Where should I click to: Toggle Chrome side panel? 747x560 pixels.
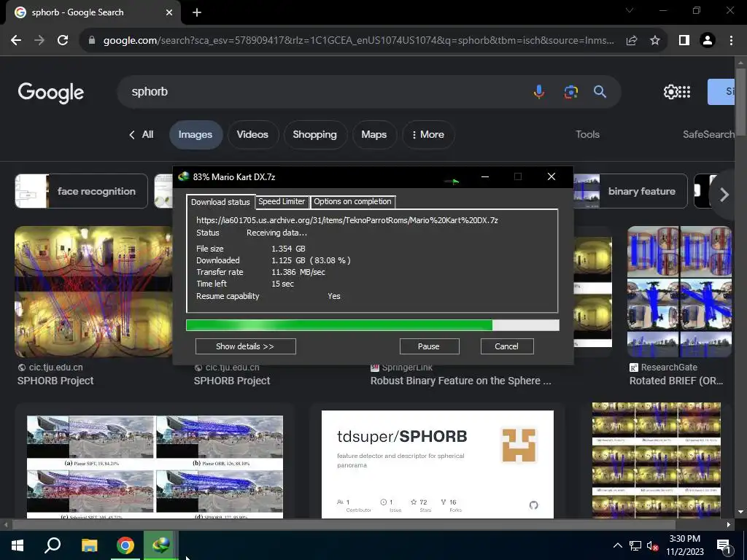(684, 41)
